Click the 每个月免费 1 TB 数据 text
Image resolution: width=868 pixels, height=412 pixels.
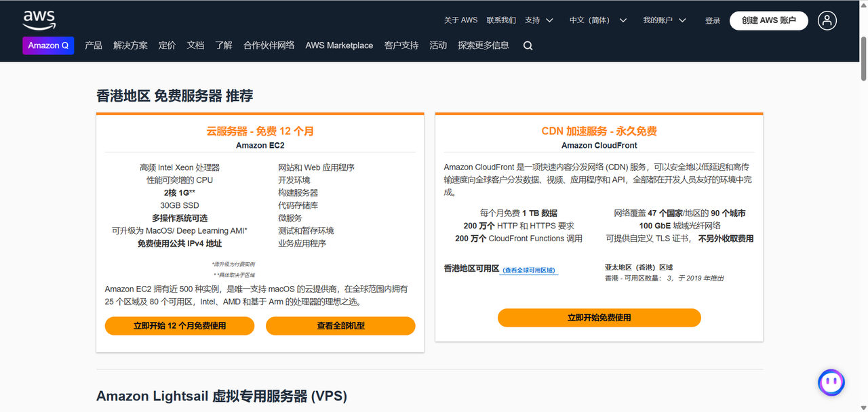pos(519,213)
